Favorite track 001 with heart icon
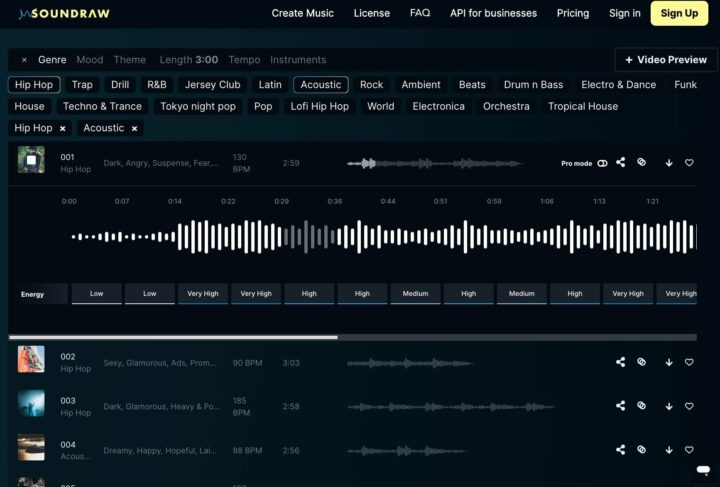Screen dimensions: 720x487 point(689,163)
